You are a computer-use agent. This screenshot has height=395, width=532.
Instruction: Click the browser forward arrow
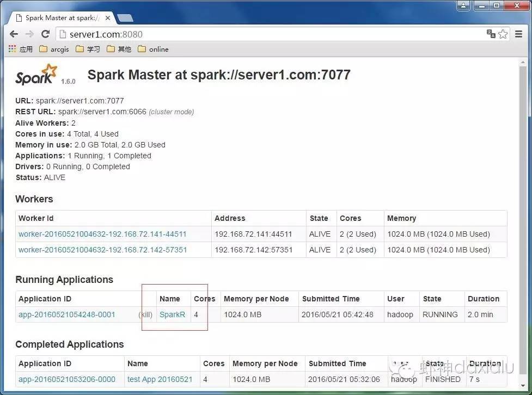(x=29, y=34)
